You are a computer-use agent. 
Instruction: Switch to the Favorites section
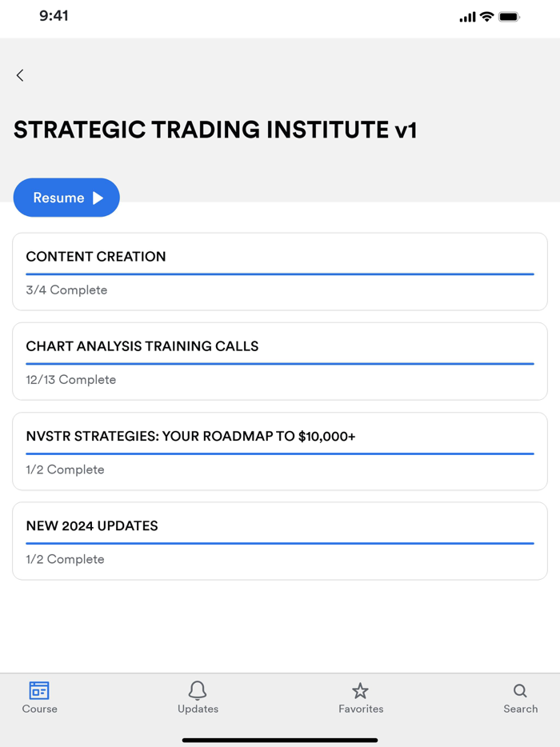point(361,697)
